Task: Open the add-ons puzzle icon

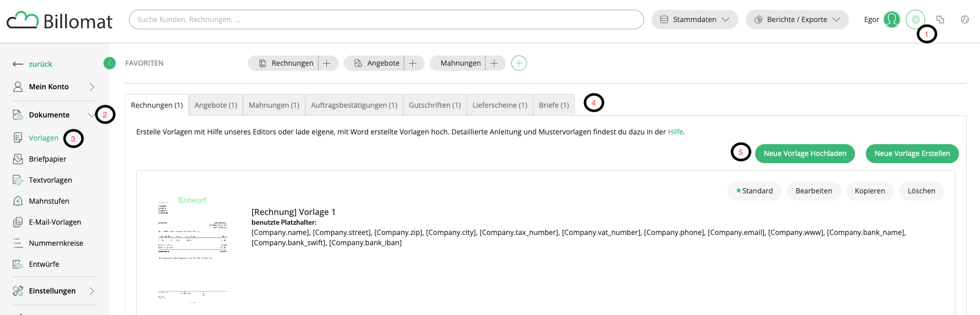Action: 940,19
